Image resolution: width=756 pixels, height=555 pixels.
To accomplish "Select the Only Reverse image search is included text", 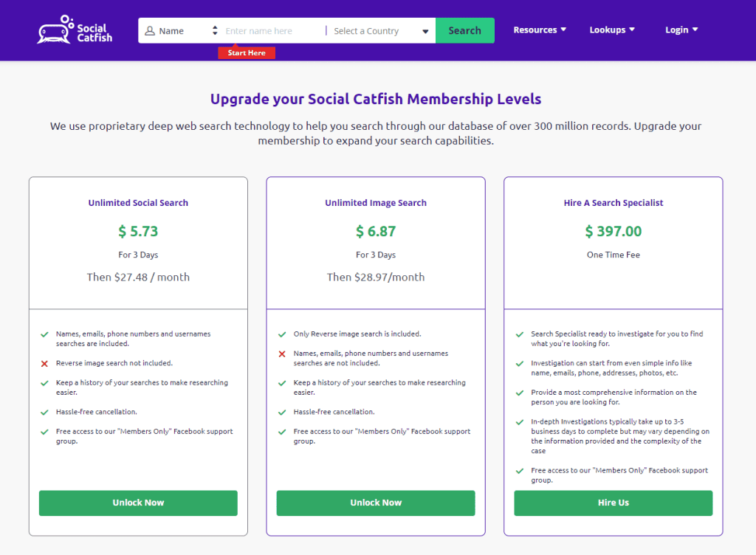I will (357, 334).
